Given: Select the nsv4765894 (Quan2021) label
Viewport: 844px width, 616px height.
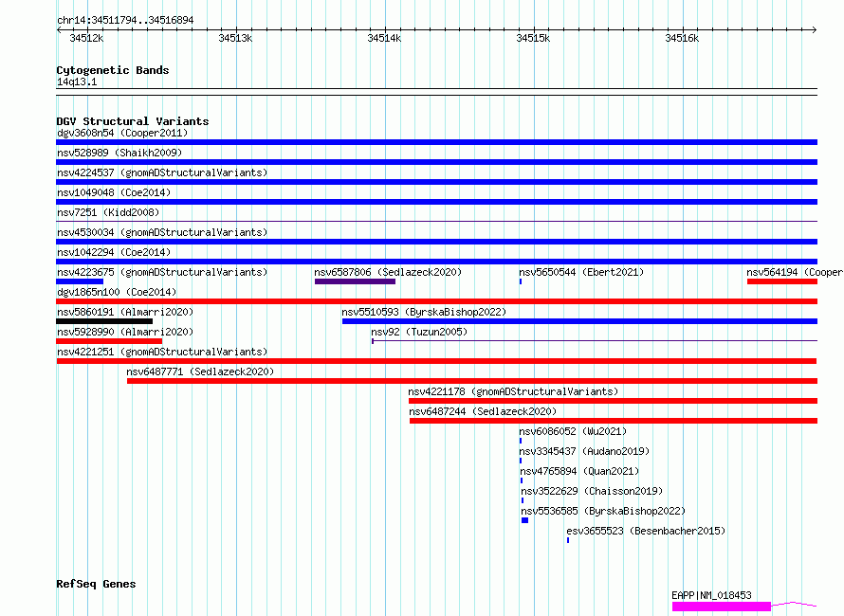Looking at the screenshot, I should [579, 471].
